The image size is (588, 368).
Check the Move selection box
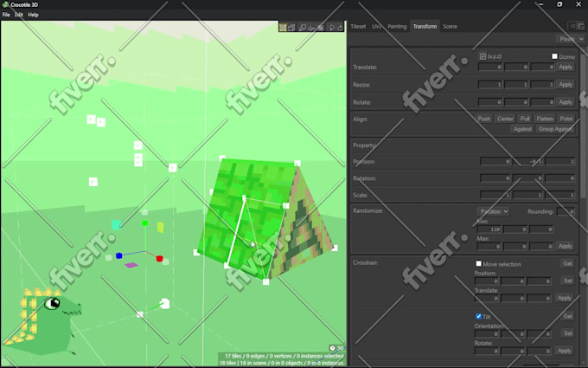point(478,263)
